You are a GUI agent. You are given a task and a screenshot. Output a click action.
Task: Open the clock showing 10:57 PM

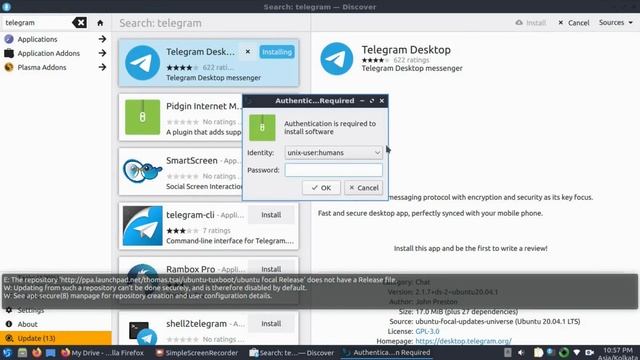(x=618, y=353)
